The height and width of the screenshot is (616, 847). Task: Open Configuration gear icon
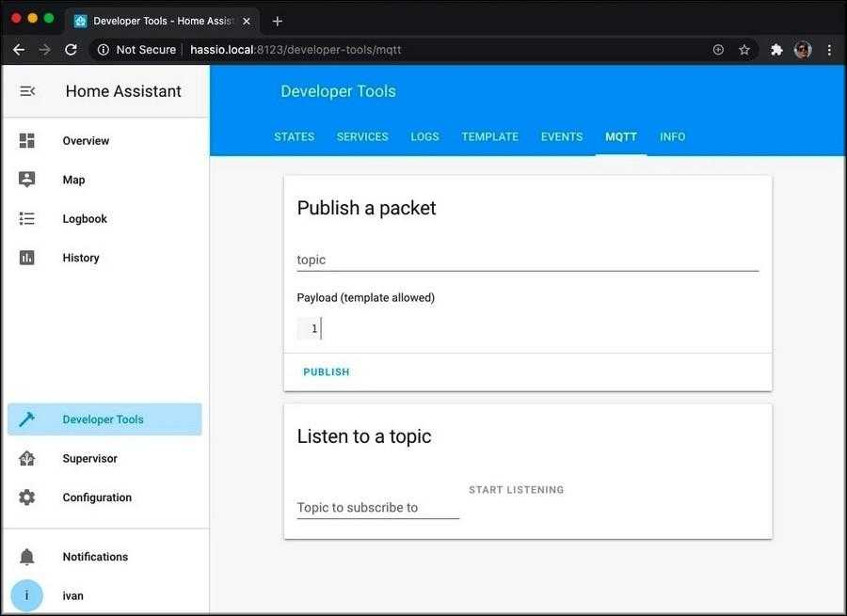[27, 498]
